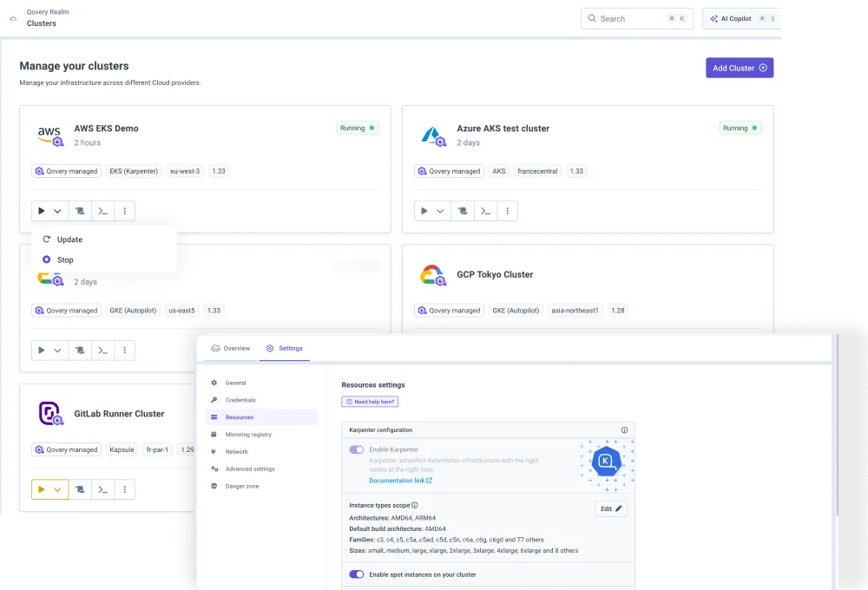868x590 pixels.
Task: Select Stop from the cluster action menu
Action: pos(104,259)
